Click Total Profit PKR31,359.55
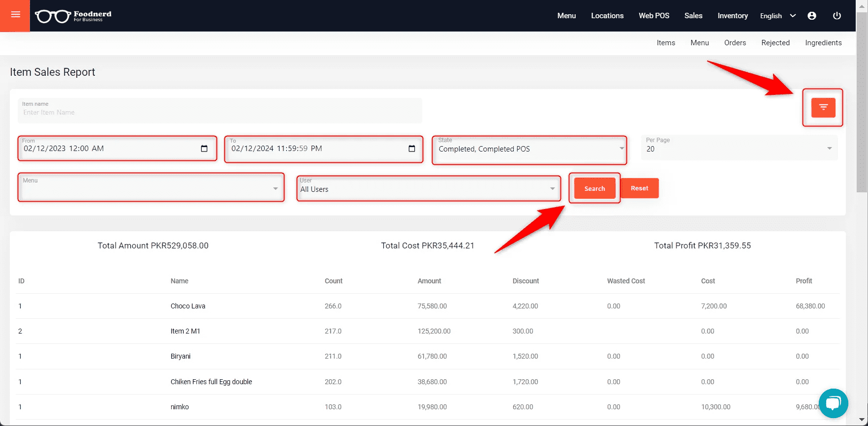This screenshot has width=868, height=426. pos(703,245)
